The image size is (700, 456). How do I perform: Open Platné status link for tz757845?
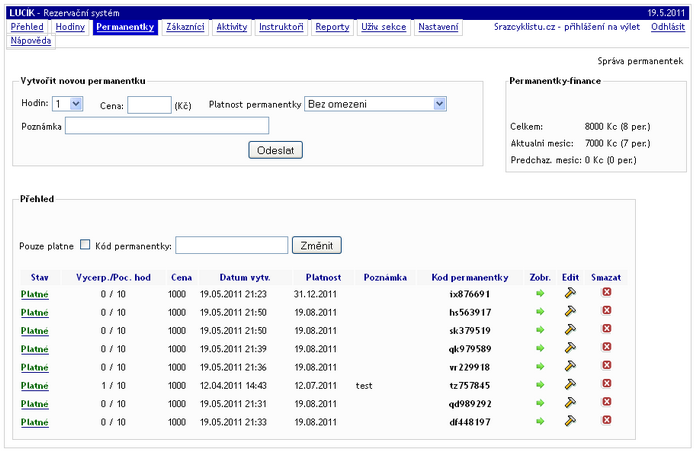pos(34,386)
